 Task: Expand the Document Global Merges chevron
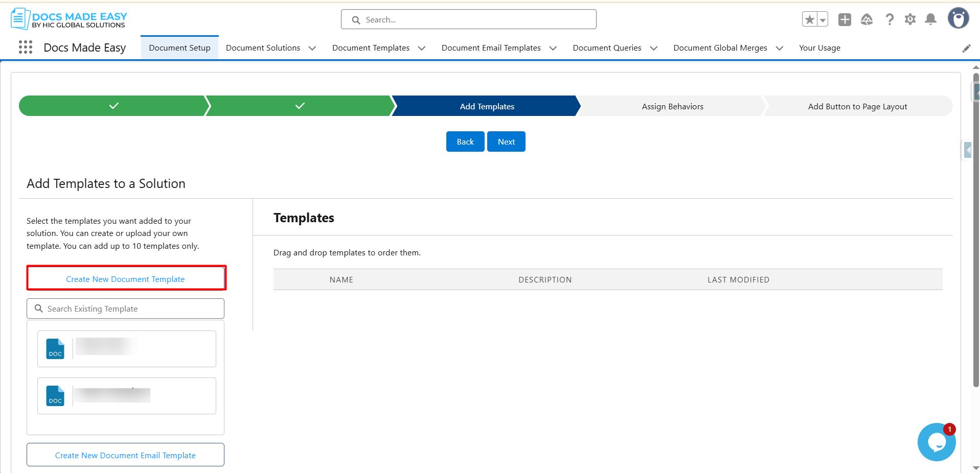pyautogui.click(x=780, y=48)
